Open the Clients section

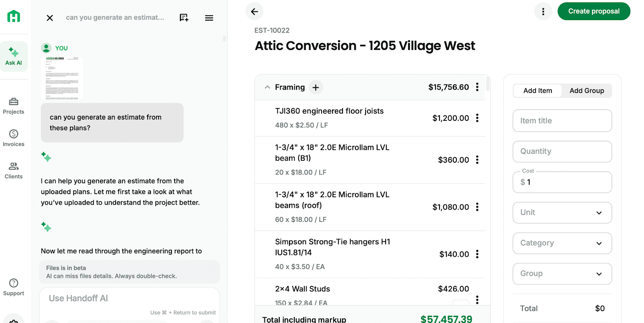point(14,170)
